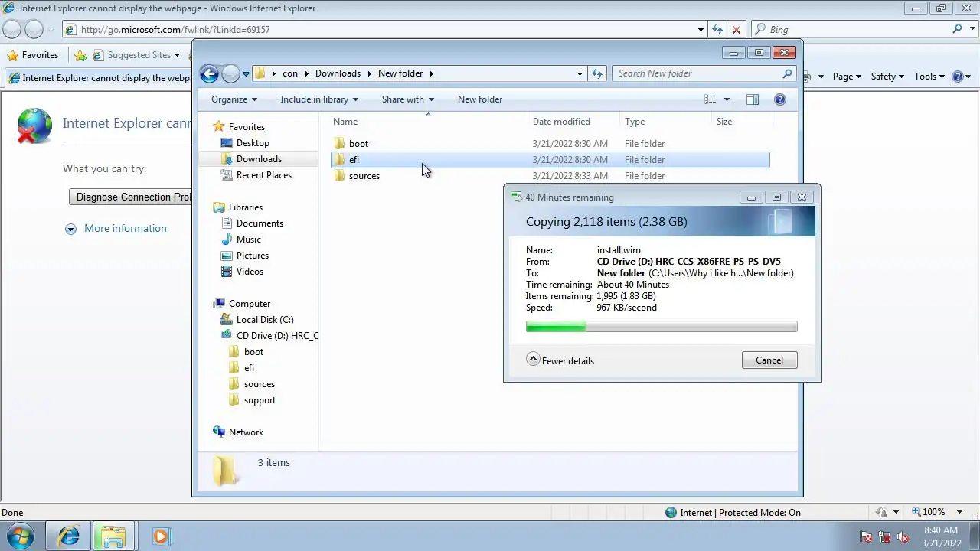Open the IE Tools menu
Image resolution: width=980 pixels, height=551 pixels.
point(929,77)
